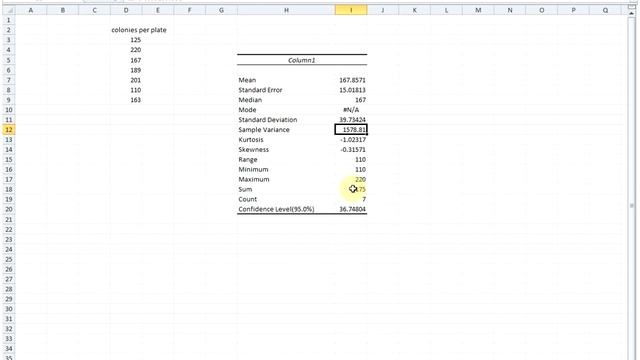Select entire row 20 via row header
Screen dimensions: 640x360
[8, 209]
